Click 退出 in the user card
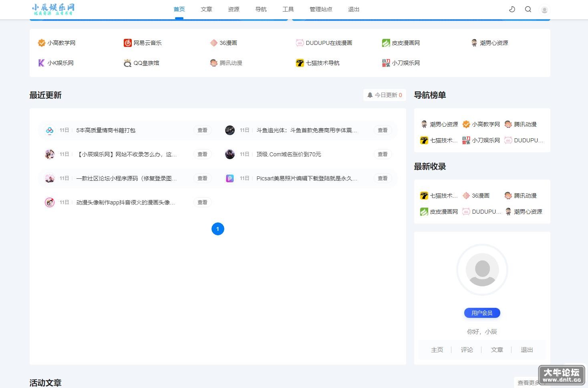The image size is (588, 388). 527,350
